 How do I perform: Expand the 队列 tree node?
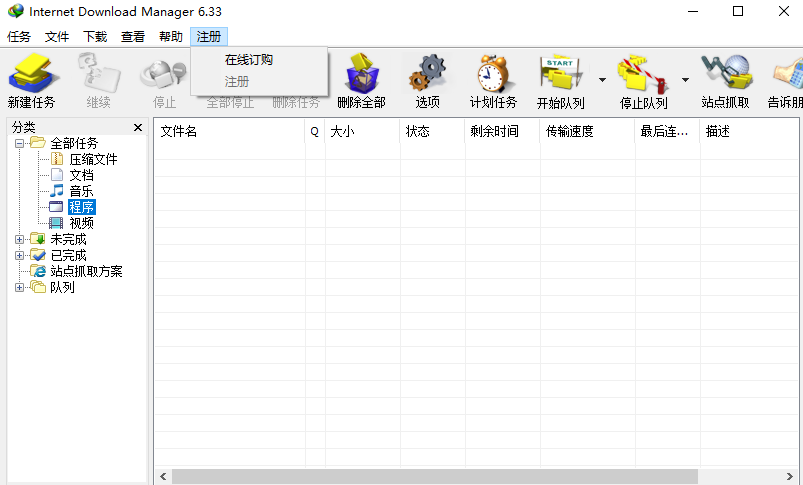click(19, 287)
